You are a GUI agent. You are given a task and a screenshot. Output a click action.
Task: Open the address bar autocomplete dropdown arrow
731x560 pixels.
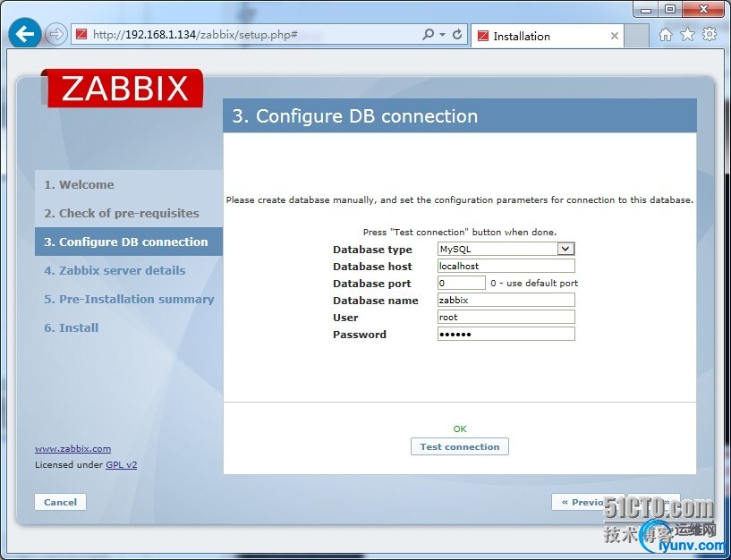[x=442, y=35]
